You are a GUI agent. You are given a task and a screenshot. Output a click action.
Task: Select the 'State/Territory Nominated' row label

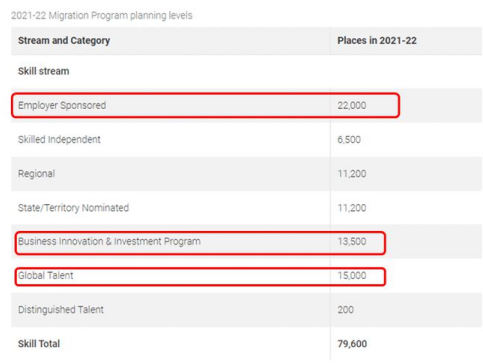click(x=73, y=208)
